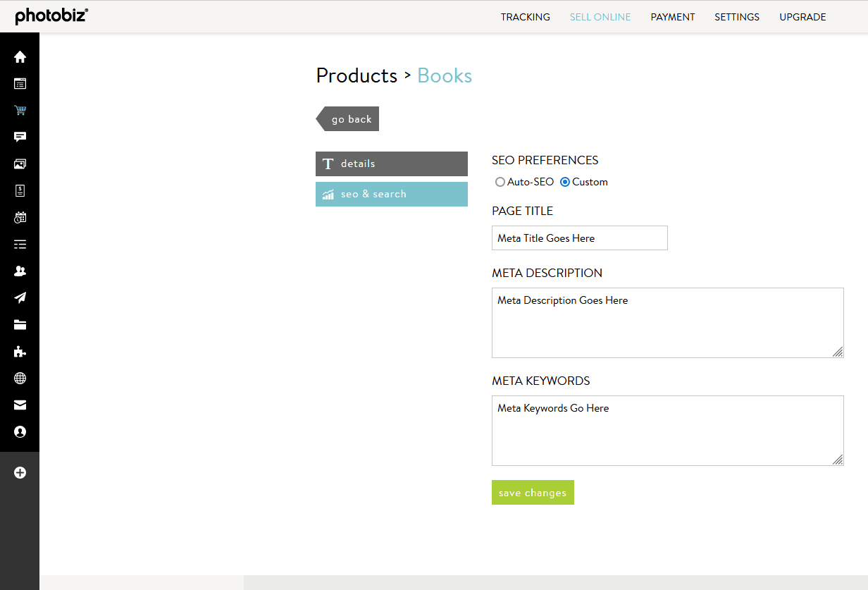The image size is (868, 590).
Task: Open the seo & search tab
Action: 391,194
